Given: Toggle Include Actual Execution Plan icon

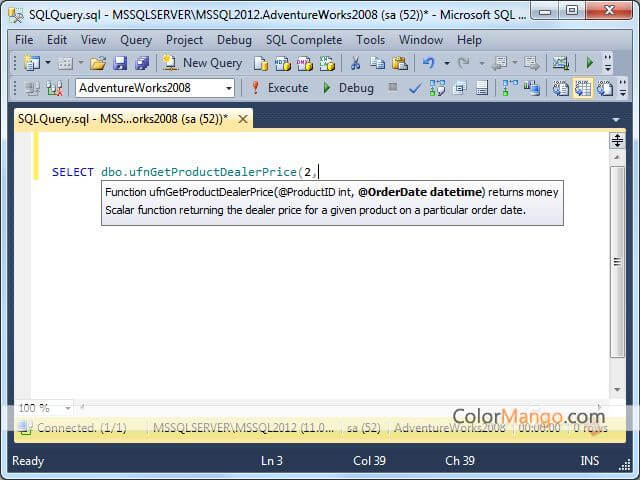Looking at the screenshot, I should [x=510, y=88].
